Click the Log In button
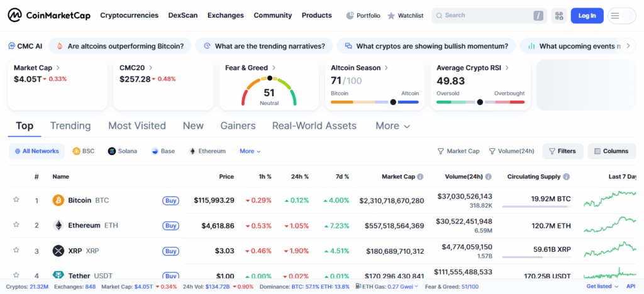This screenshot has width=644, height=294. coord(587,16)
